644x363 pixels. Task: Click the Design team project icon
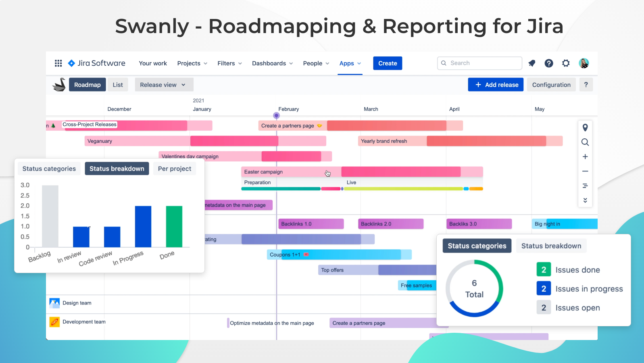[x=54, y=303]
